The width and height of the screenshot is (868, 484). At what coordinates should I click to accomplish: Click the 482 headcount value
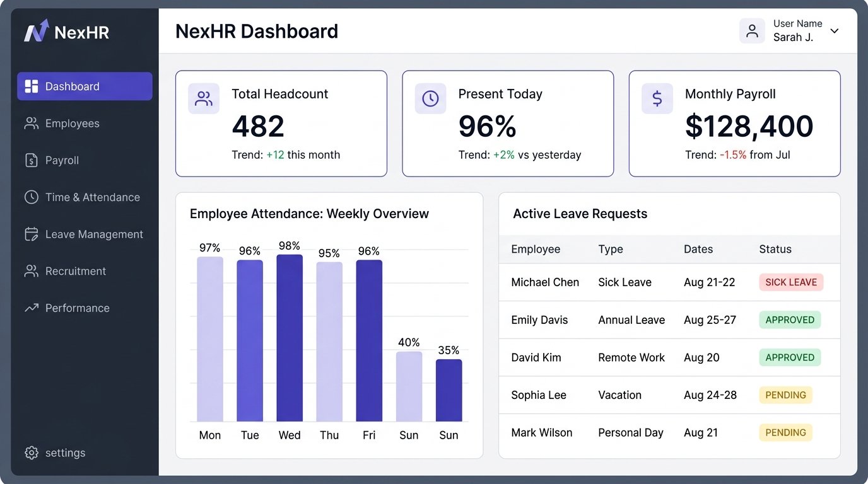click(258, 126)
